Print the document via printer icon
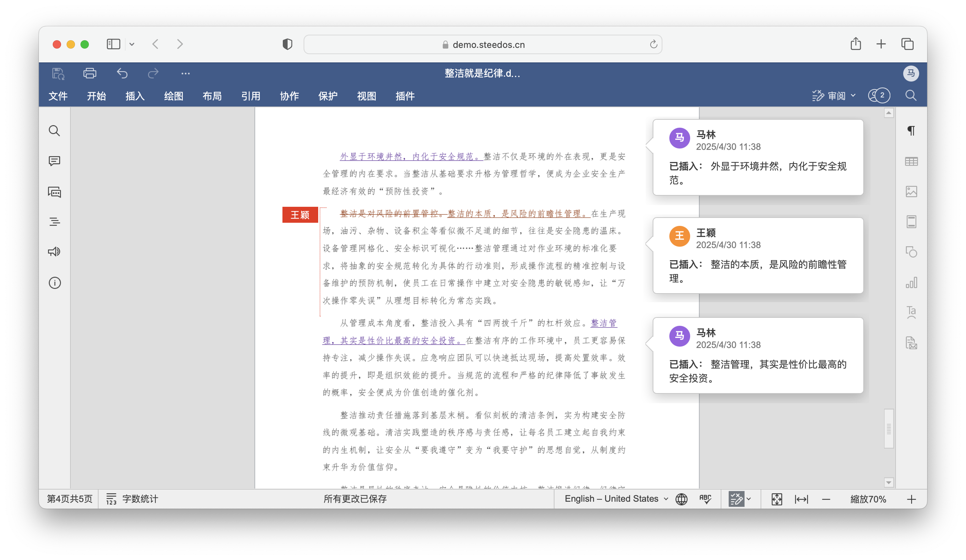Viewport: 966px width, 560px height. pyautogui.click(x=90, y=73)
